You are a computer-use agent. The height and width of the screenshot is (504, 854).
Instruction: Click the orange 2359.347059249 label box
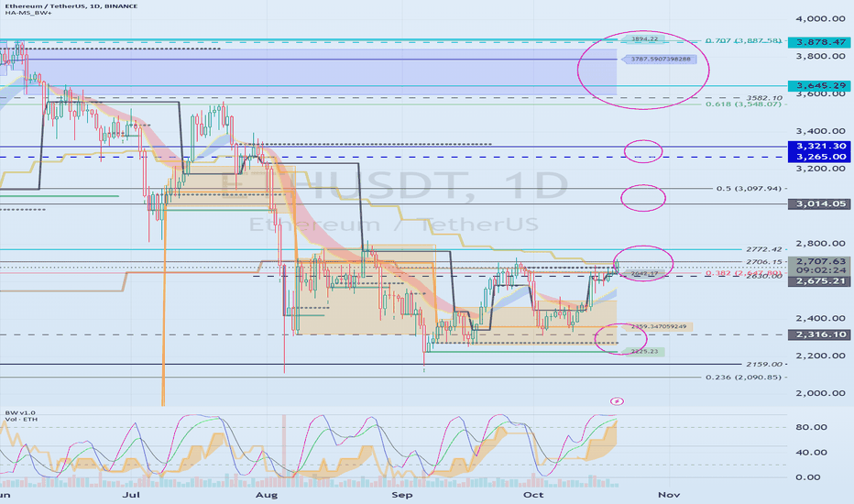656,327
